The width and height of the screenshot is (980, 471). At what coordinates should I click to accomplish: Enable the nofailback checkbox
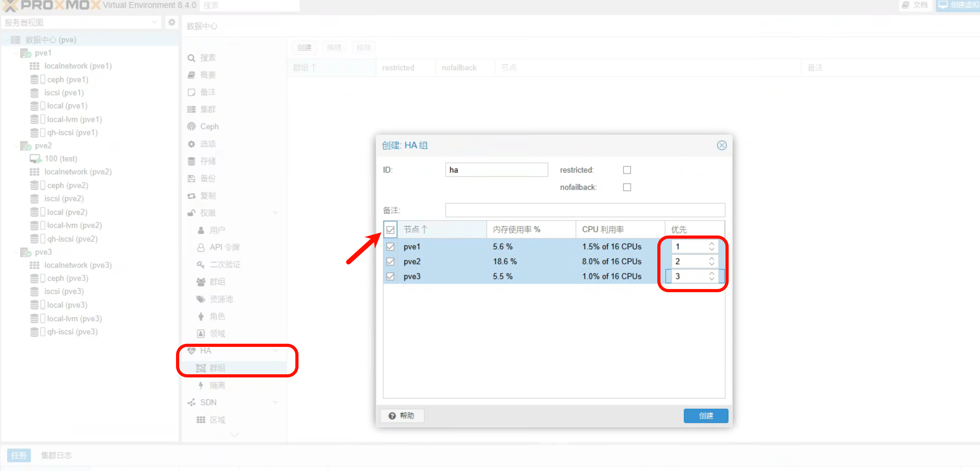627,187
